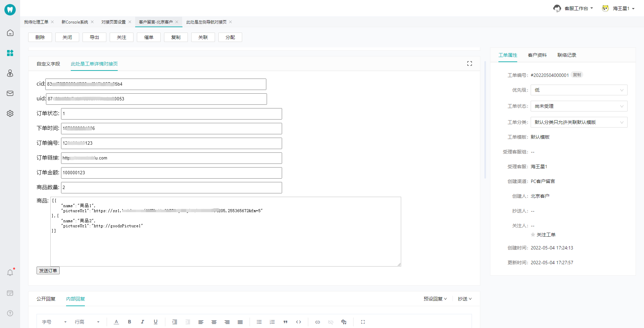Center align text in reply editor

(x=214, y=322)
